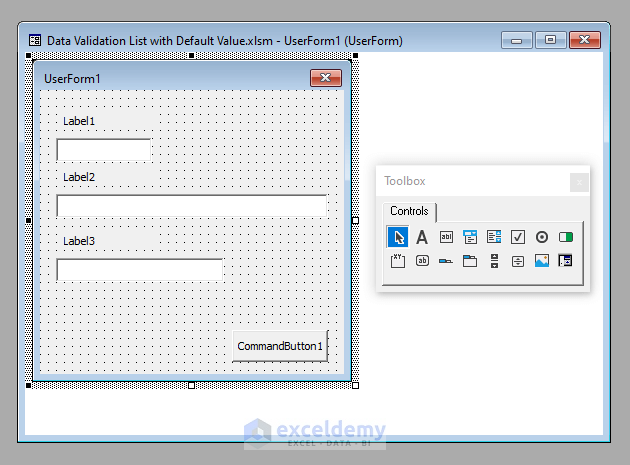Viewport: 630px width, 465px height.
Task: Select the Label1 label on the form
Action: 79,121
